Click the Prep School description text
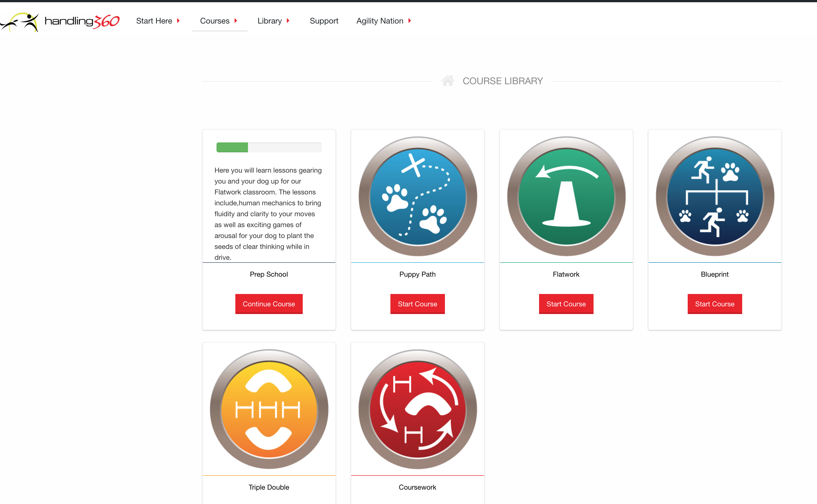 pos(268,214)
